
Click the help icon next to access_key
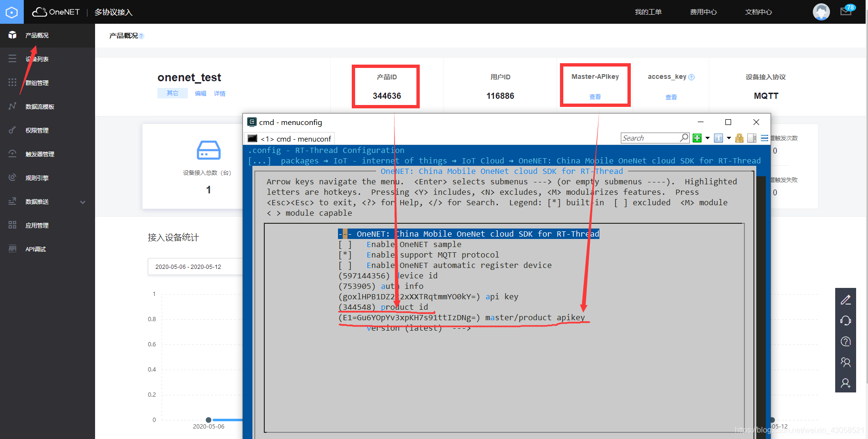pyautogui.click(x=692, y=77)
